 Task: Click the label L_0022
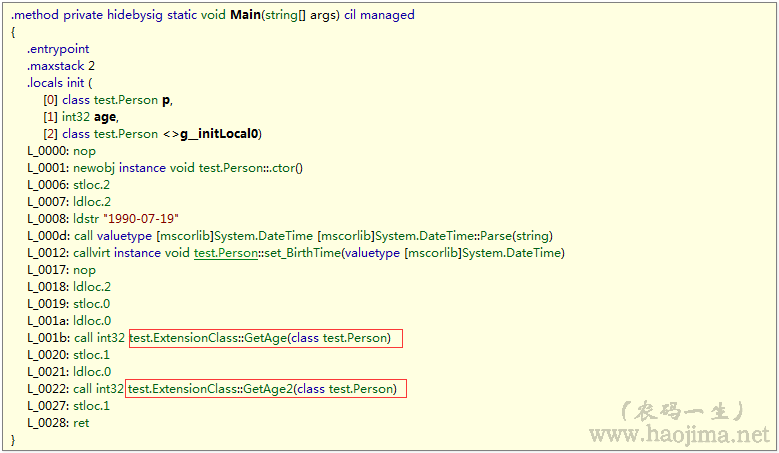coord(48,389)
